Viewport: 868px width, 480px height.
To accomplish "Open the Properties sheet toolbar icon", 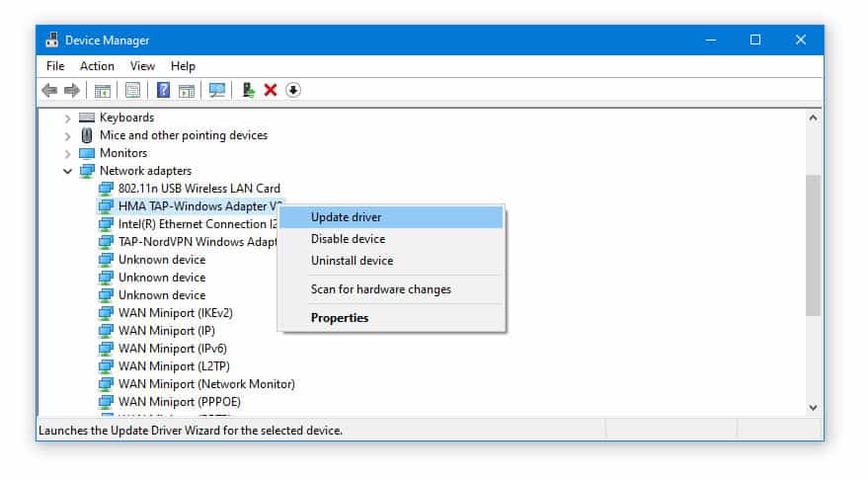I will pyautogui.click(x=132, y=90).
